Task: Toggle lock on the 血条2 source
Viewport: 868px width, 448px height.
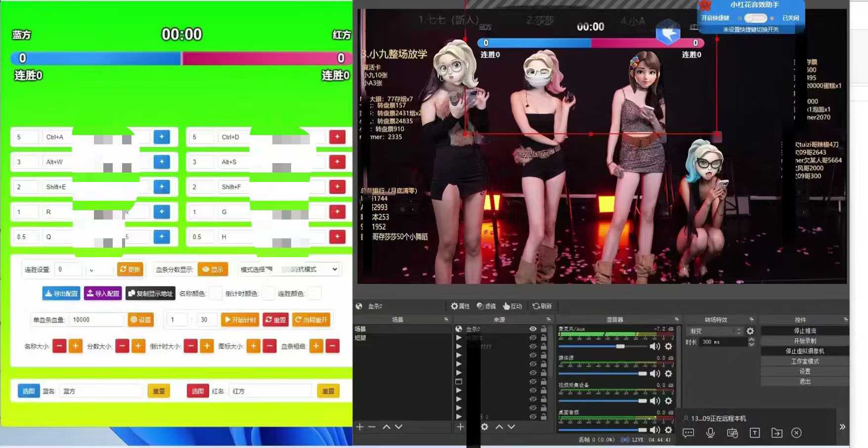Action: [543, 329]
